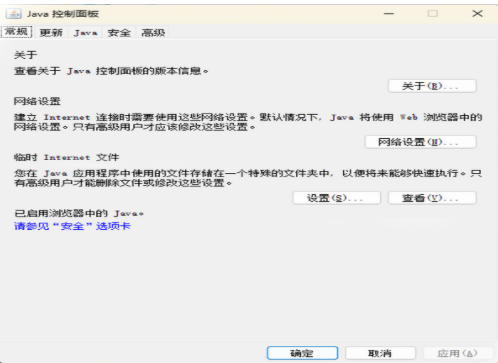Viewport: 498px width, 363px height.
Task: Click the Java 控制面板 title text
Action: 63,14
